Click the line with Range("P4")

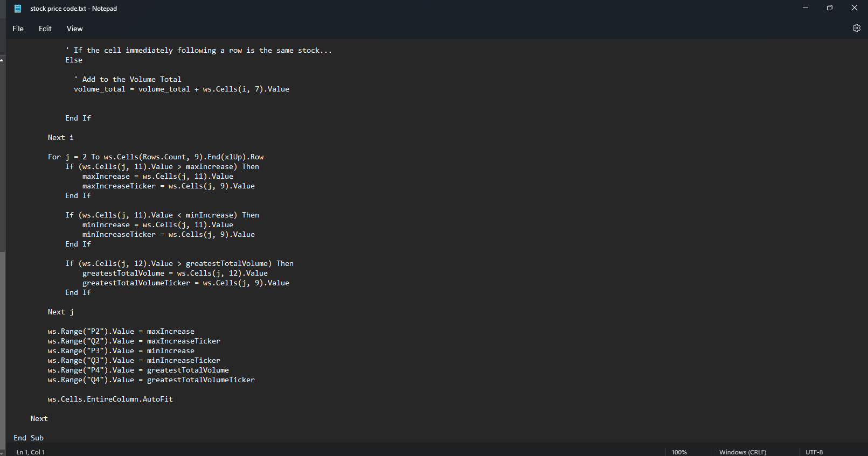(138, 370)
